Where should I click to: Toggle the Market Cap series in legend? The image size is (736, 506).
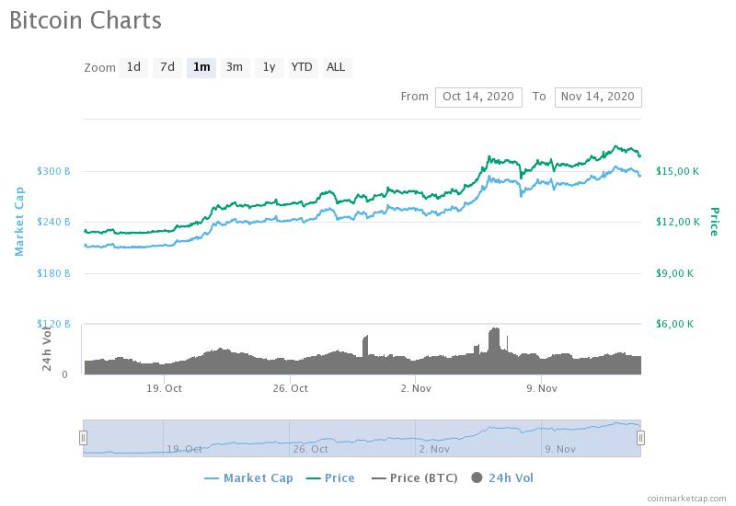coord(249,478)
